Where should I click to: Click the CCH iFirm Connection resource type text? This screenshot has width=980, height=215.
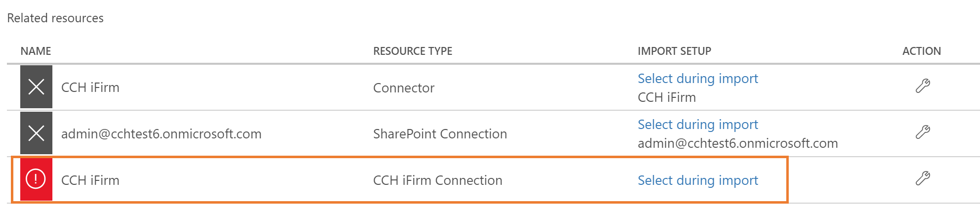point(437,180)
